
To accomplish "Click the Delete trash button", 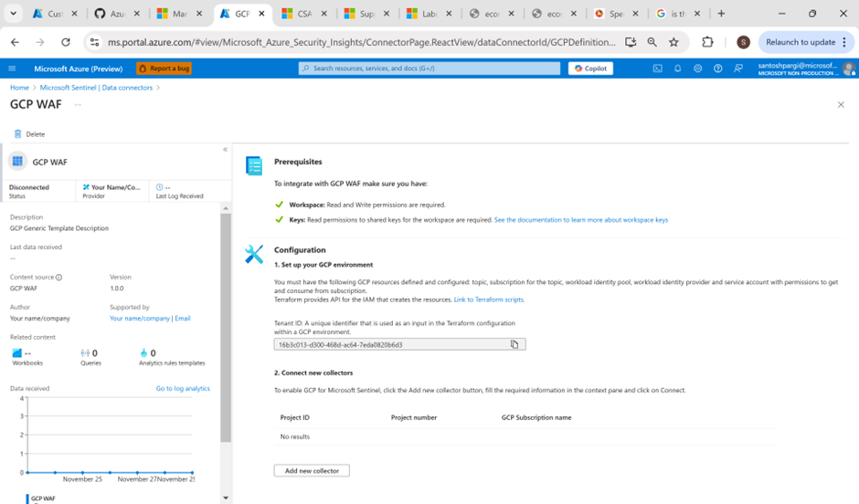I will [29, 134].
